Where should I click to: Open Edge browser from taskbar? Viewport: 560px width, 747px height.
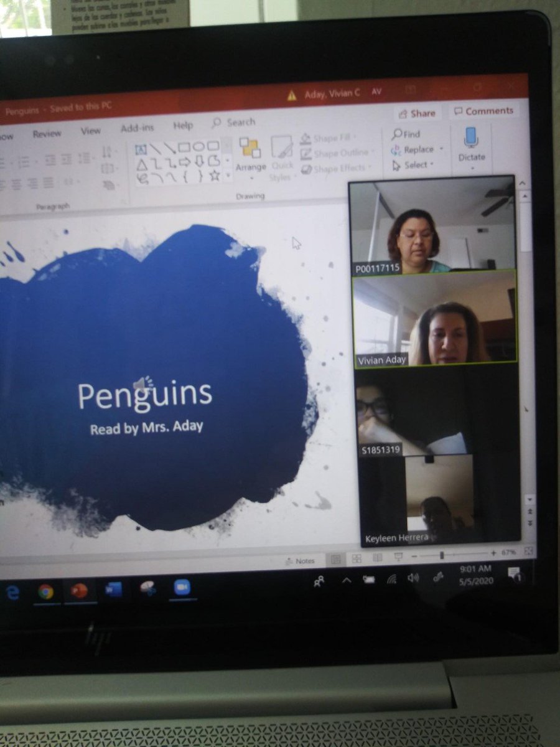(12, 593)
